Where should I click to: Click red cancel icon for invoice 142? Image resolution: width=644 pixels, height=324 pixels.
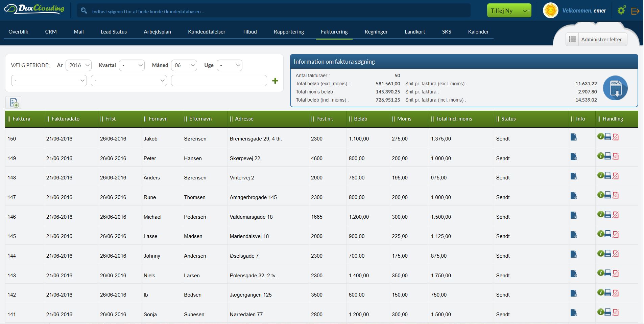click(x=616, y=293)
